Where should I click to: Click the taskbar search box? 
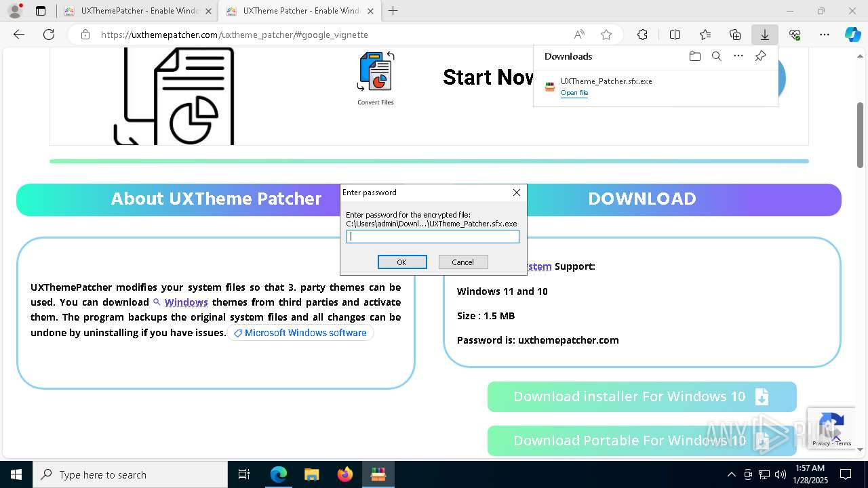coord(130,474)
